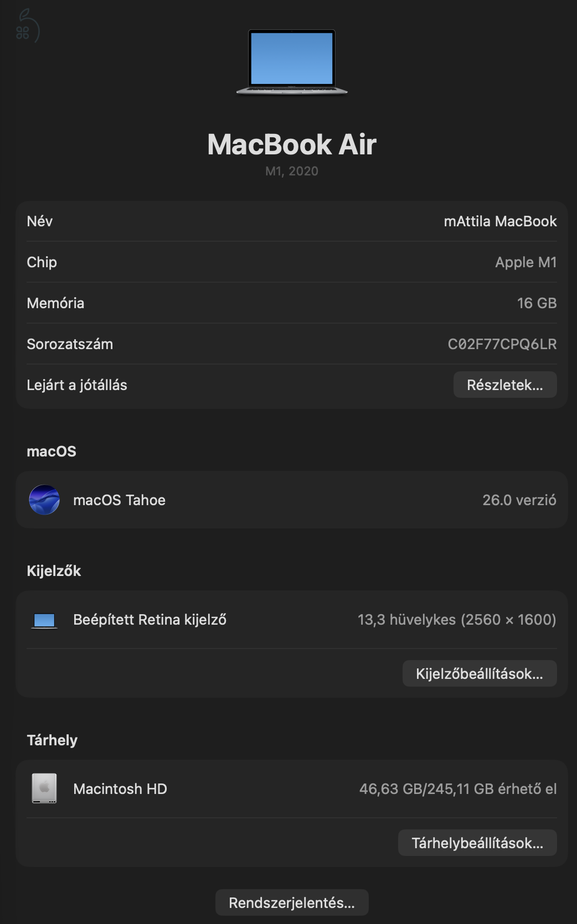577x924 pixels.
Task: Click the blue display thumbnail next to Beépített Retina kijelző
Action: [45, 620]
